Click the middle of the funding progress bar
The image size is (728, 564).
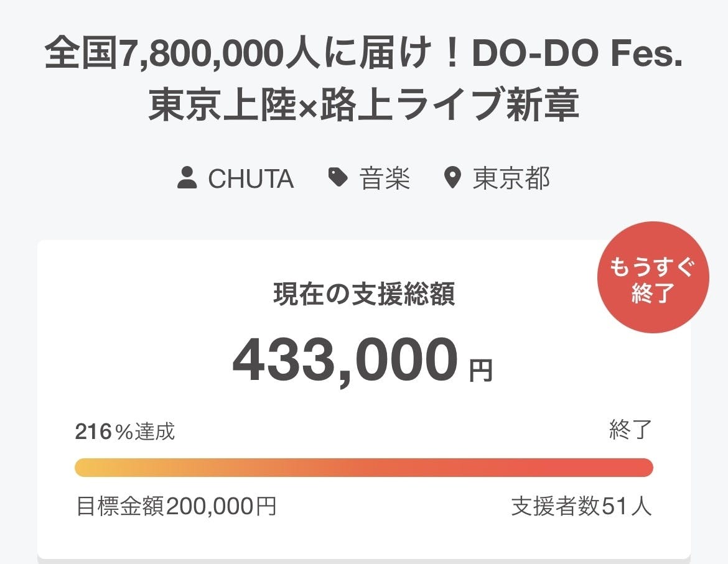coord(364,468)
